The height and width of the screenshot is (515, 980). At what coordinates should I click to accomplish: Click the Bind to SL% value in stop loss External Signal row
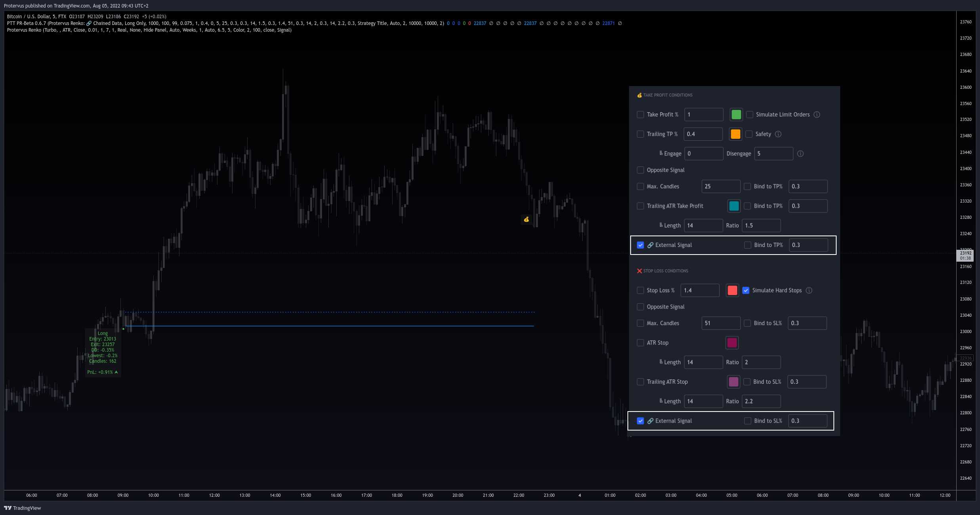tap(807, 421)
